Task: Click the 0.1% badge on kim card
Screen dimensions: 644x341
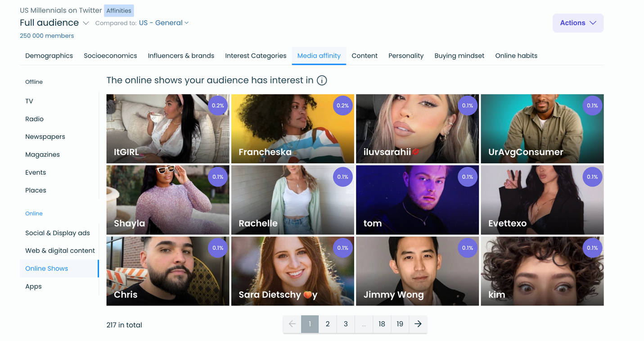Action: (592, 248)
